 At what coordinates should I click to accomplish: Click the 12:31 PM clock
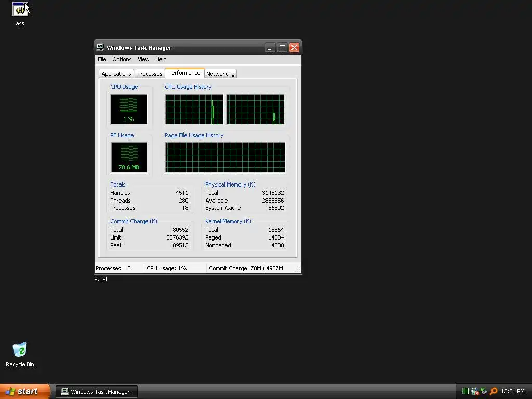[x=513, y=391]
